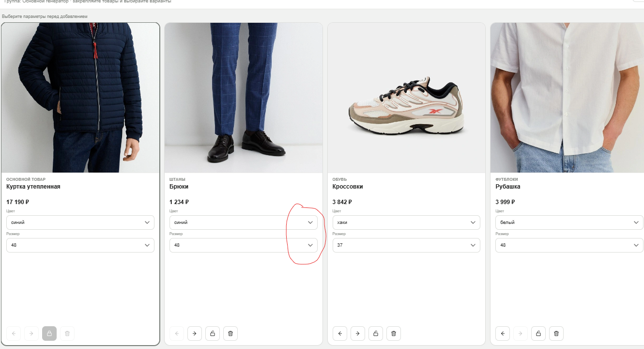The image size is (644, 349).
Task: Click the product title Рубашка
Action: pos(508,187)
